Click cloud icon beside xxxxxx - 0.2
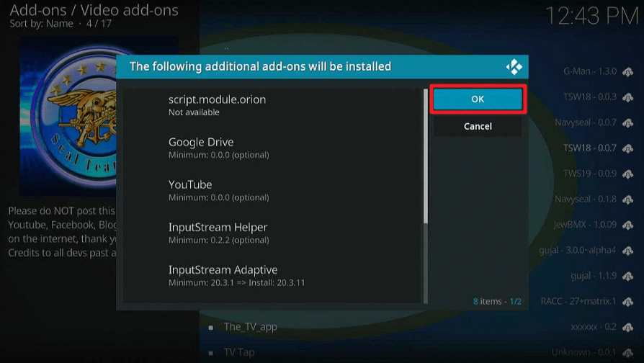Viewport: 644px width, 363px height. pos(627,327)
